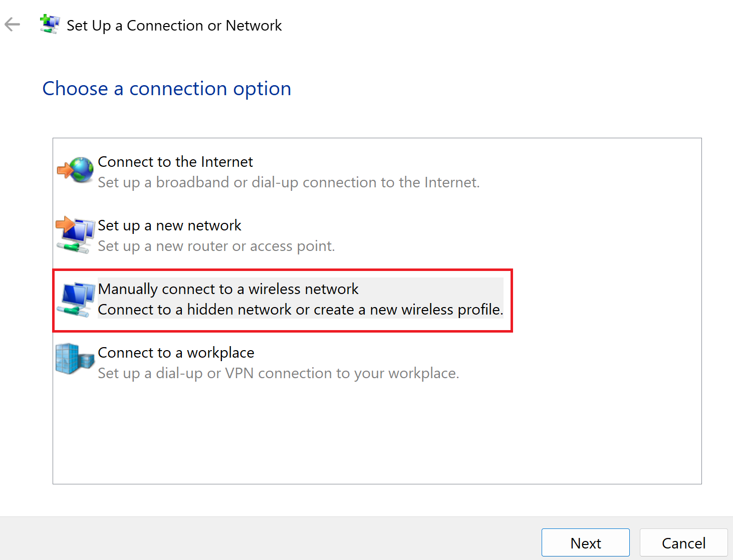Select Manually connect to a wireless network
This screenshot has width=733, height=560.
click(x=228, y=289)
